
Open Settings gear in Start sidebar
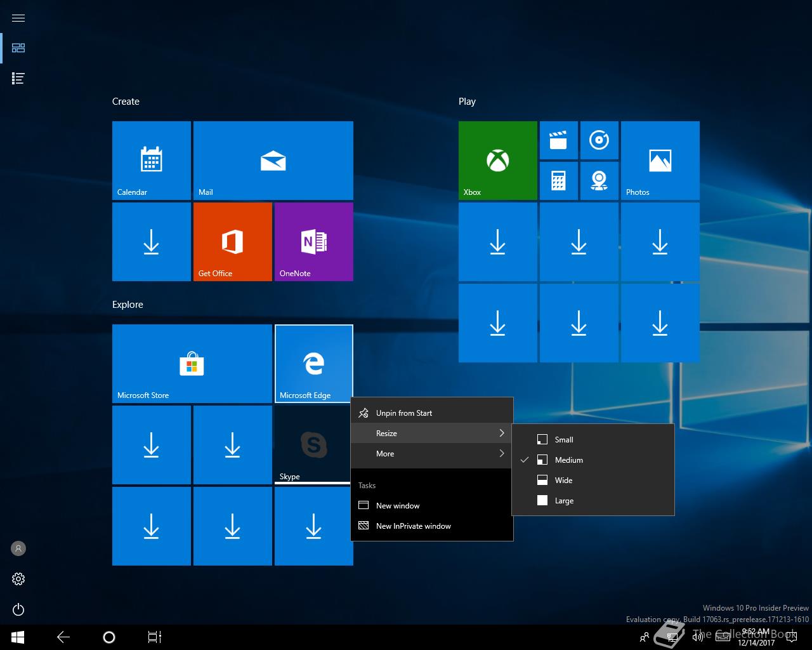pyautogui.click(x=18, y=579)
